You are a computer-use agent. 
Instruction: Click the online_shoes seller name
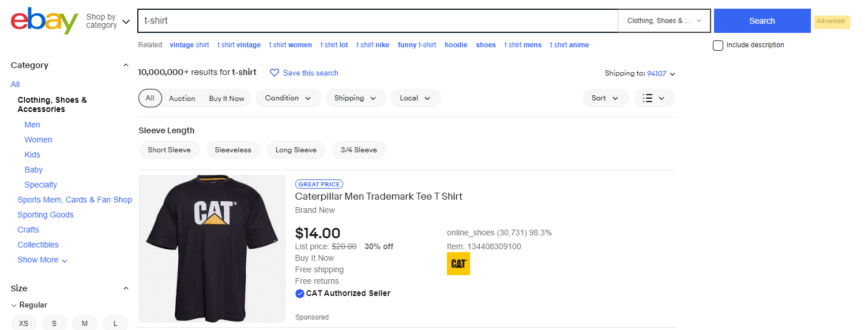pyautogui.click(x=471, y=233)
